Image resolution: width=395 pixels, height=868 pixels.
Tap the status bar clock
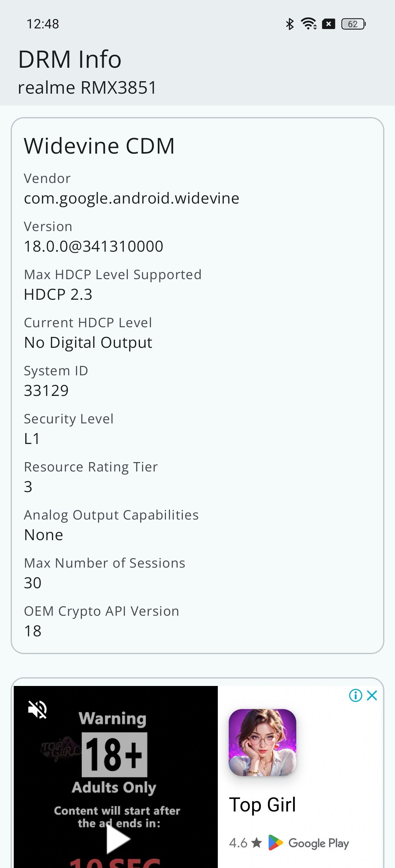click(x=43, y=24)
